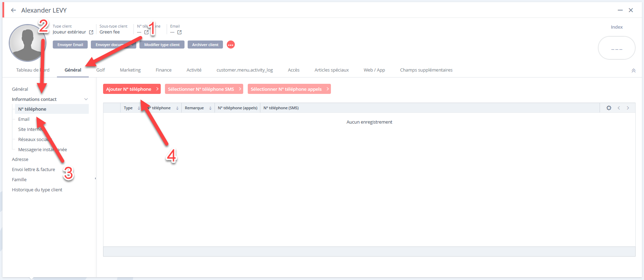Select N° téléphone in side menu

point(52,109)
